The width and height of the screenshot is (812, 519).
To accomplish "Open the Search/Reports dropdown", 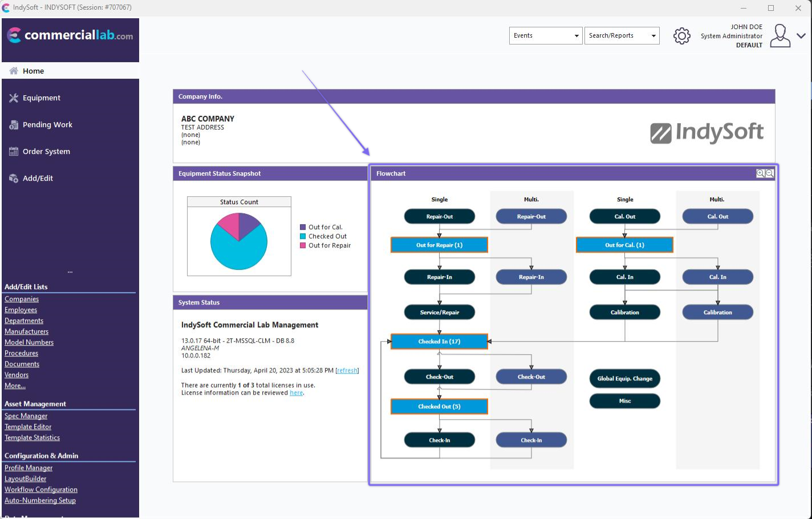I will pos(622,35).
